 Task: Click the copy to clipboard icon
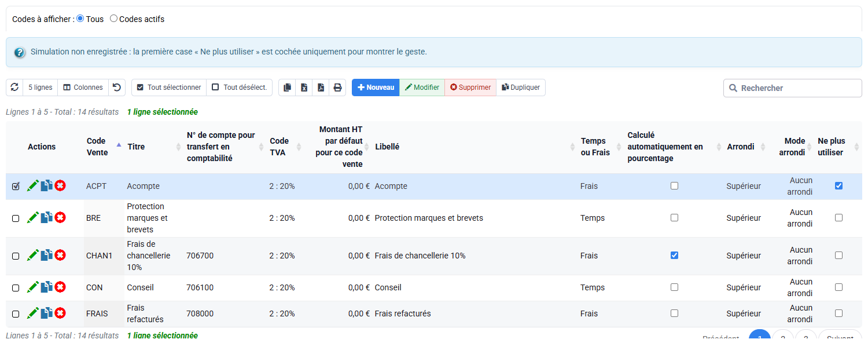[288, 87]
